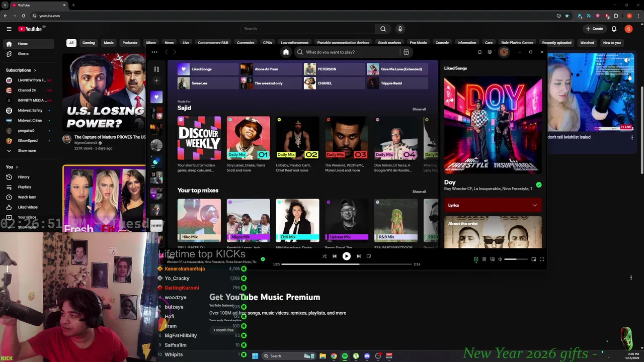Expand the Lyrics section in Spotify

pyautogui.click(x=493, y=205)
